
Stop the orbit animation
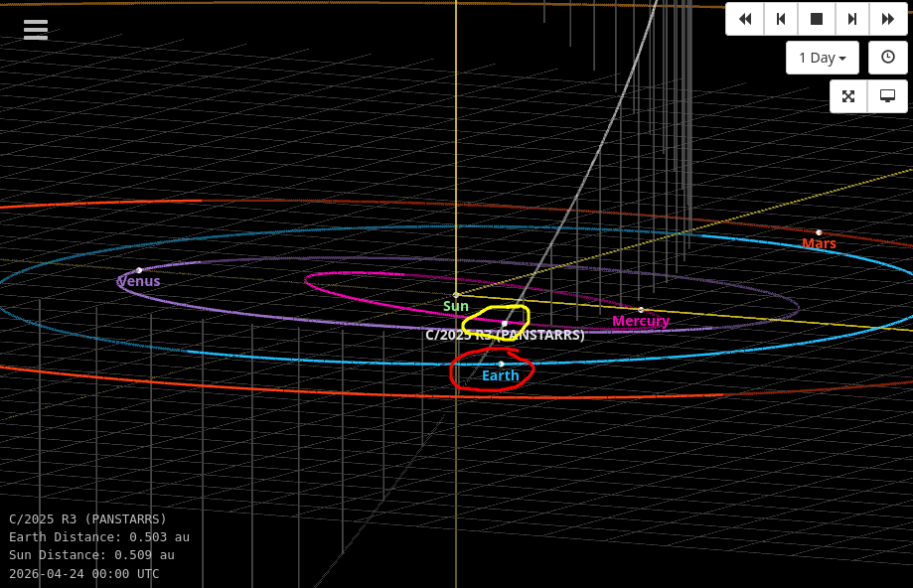(817, 19)
